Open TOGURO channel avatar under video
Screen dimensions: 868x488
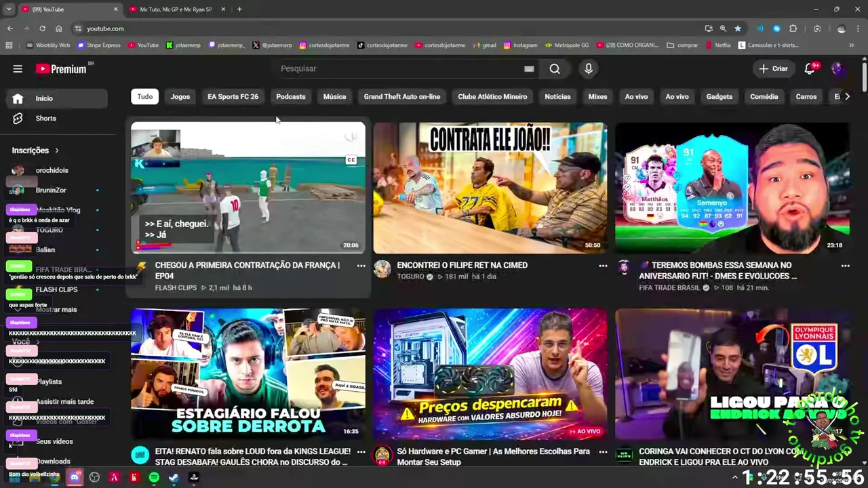(x=382, y=269)
